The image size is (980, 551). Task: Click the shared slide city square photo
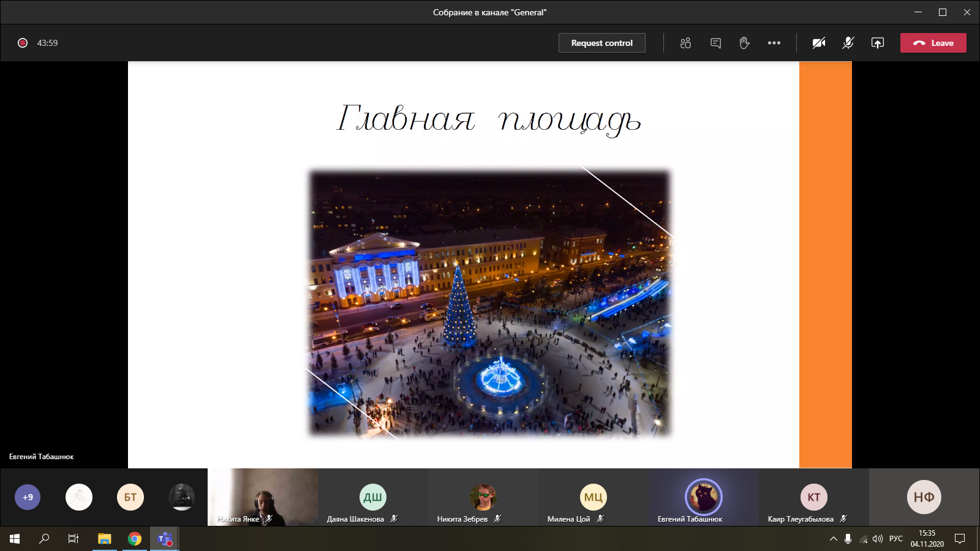tap(489, 302)
